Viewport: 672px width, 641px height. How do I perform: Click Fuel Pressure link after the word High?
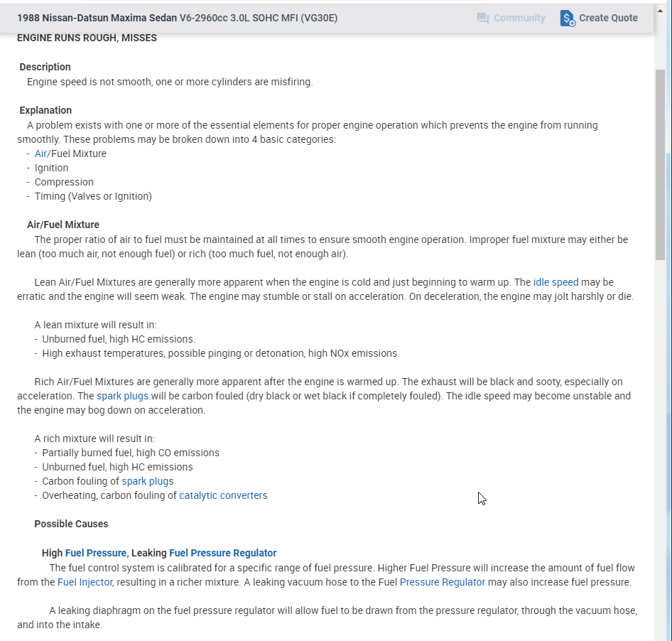(x=95, y=553)
